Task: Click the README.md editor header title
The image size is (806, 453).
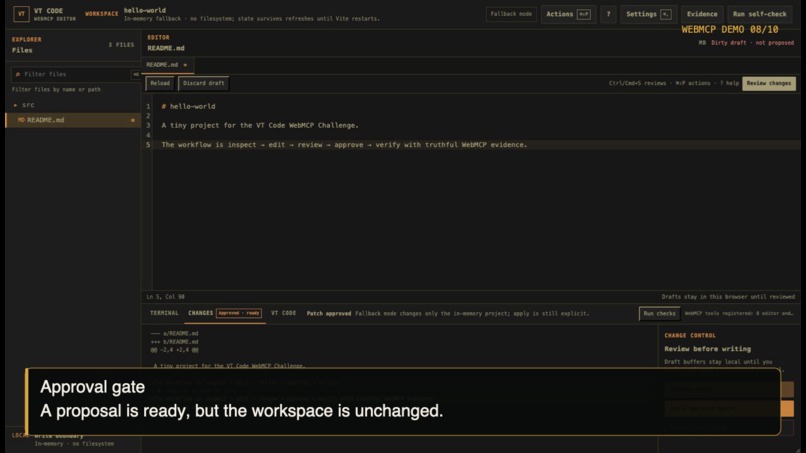Action: (166, 48)
